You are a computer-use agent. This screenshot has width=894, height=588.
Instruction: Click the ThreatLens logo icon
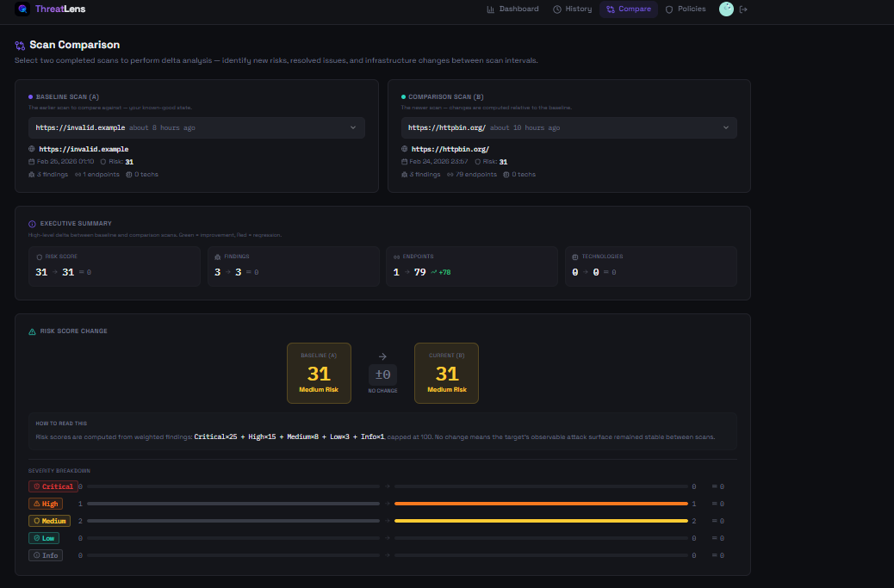[22, 9]
